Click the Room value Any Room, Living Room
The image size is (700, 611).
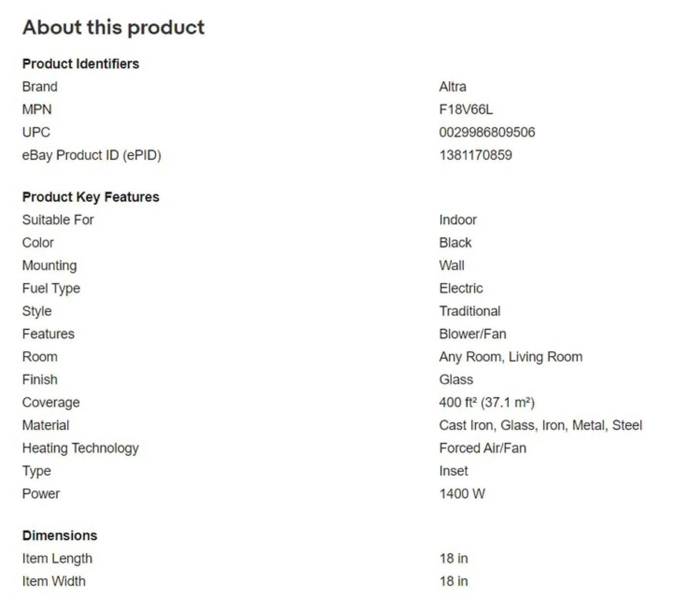coord(510,357)
